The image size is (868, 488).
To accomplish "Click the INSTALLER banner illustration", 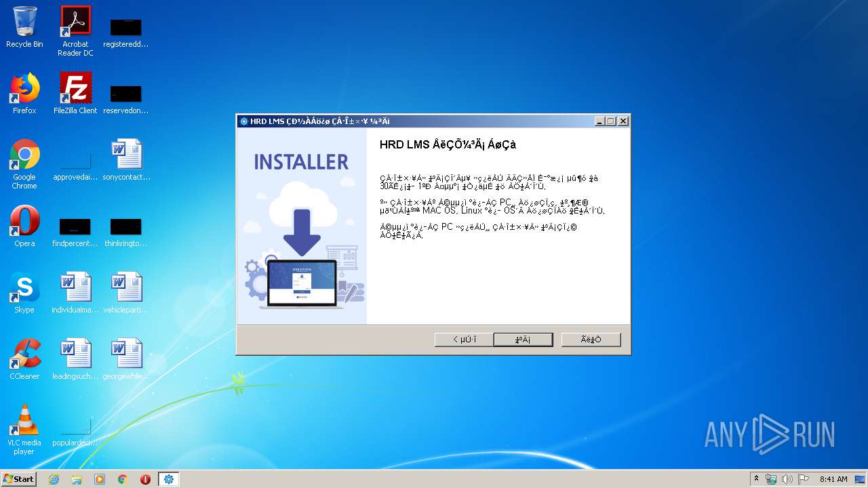I will tap(301, 226).
